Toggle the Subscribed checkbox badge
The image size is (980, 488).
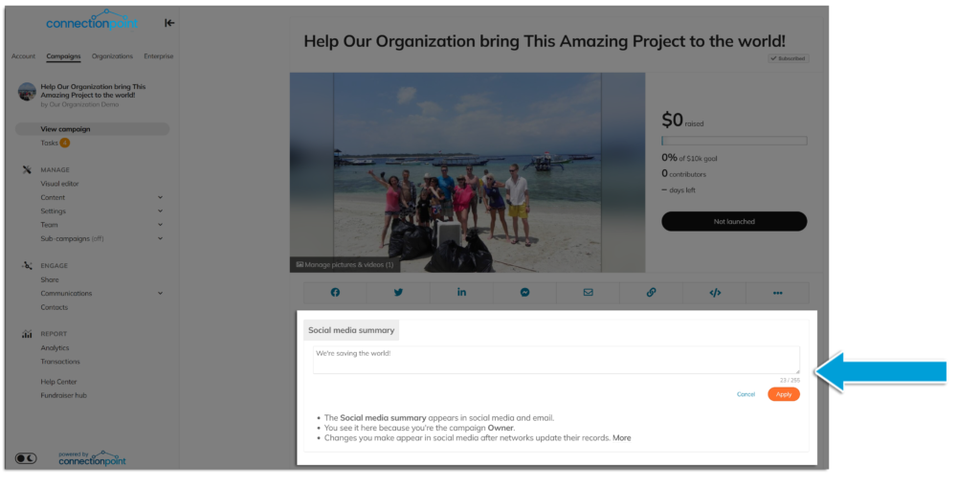[789, 58]
